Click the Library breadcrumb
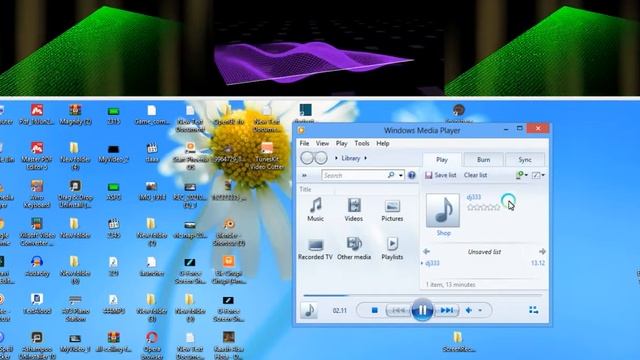Screen dimensions: 640x360 click(351, 158)
